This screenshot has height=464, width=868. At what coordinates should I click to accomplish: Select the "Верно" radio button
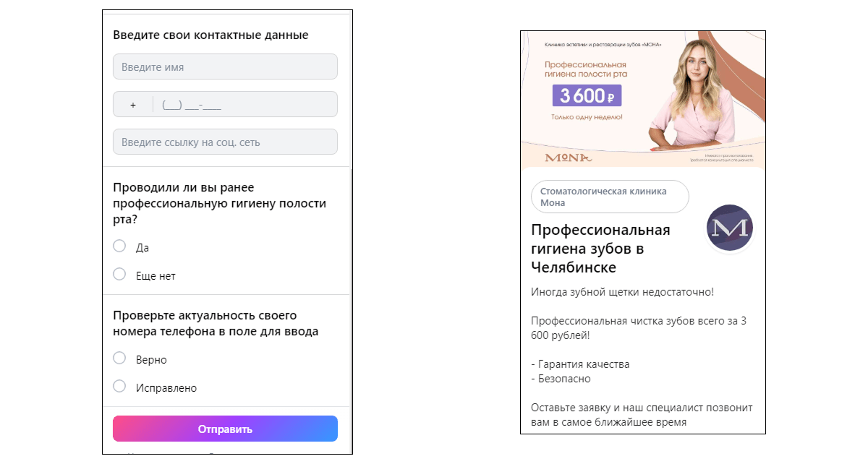tap(120, 358)
